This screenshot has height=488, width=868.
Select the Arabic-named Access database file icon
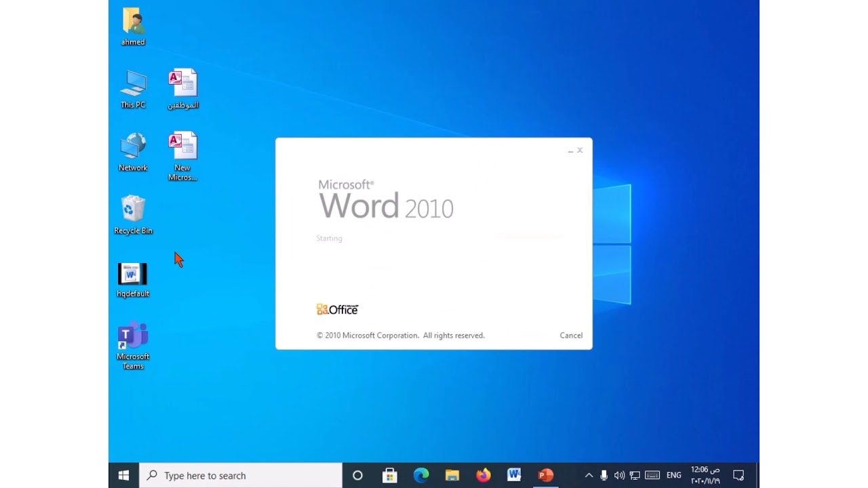click(x=182, y=89)
